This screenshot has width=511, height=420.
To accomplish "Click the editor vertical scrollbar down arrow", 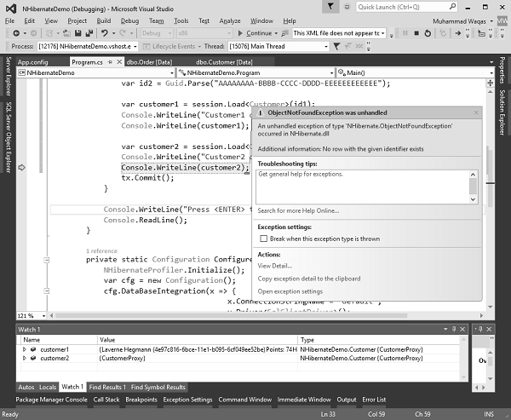I will 490,307.
